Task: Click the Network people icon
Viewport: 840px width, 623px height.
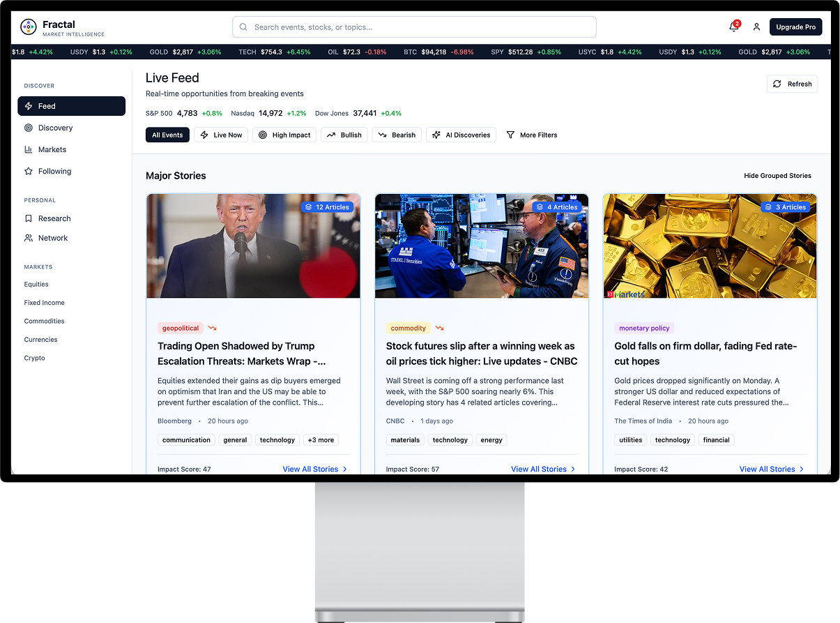Action: [x=29, y=238]
